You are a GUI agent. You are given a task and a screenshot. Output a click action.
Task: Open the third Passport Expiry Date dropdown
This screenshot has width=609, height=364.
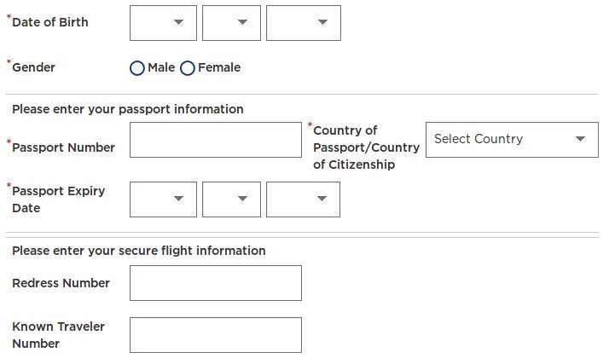click(303, 199)
